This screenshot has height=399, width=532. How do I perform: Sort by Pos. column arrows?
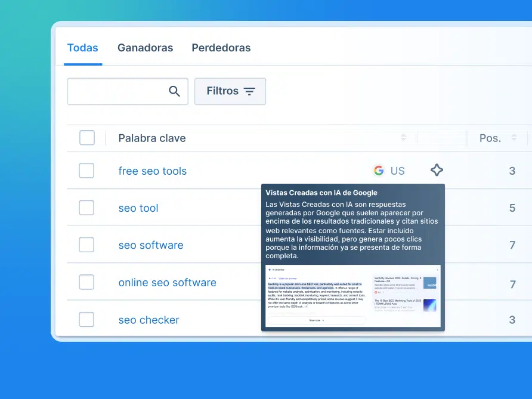click(514, 138)
